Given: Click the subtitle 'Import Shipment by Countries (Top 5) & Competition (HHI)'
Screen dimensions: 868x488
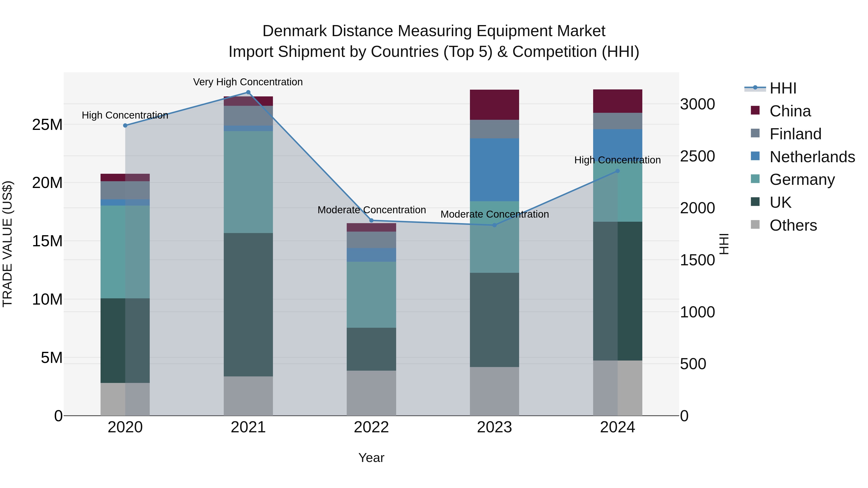Looking at the screenshot, I should pos(434,52).
